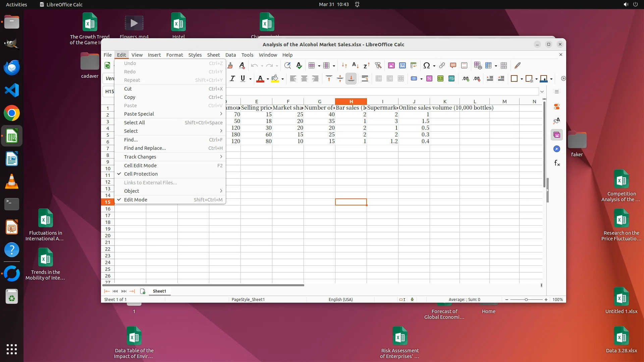Click the Sort Ascending icon

[355, 66]
